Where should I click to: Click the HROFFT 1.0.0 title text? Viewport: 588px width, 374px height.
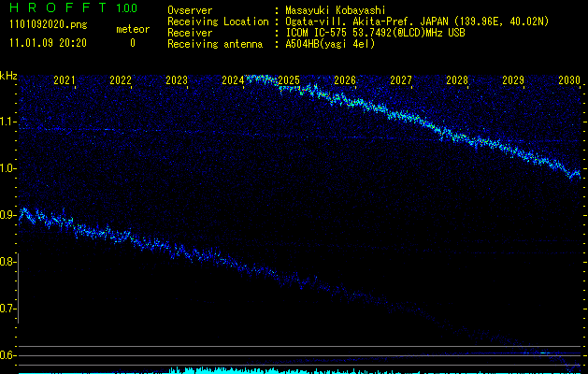pyautogui.click(x=73, y=7)
